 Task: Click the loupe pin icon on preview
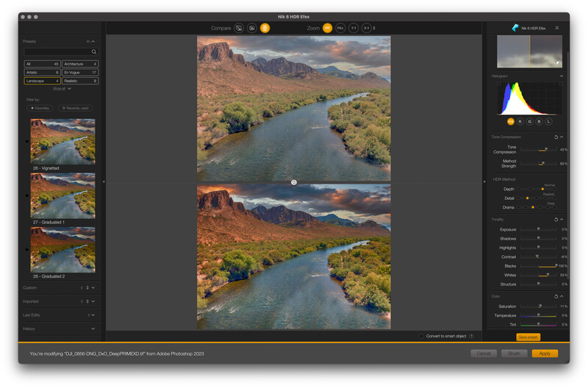click(x=557, y=63)
